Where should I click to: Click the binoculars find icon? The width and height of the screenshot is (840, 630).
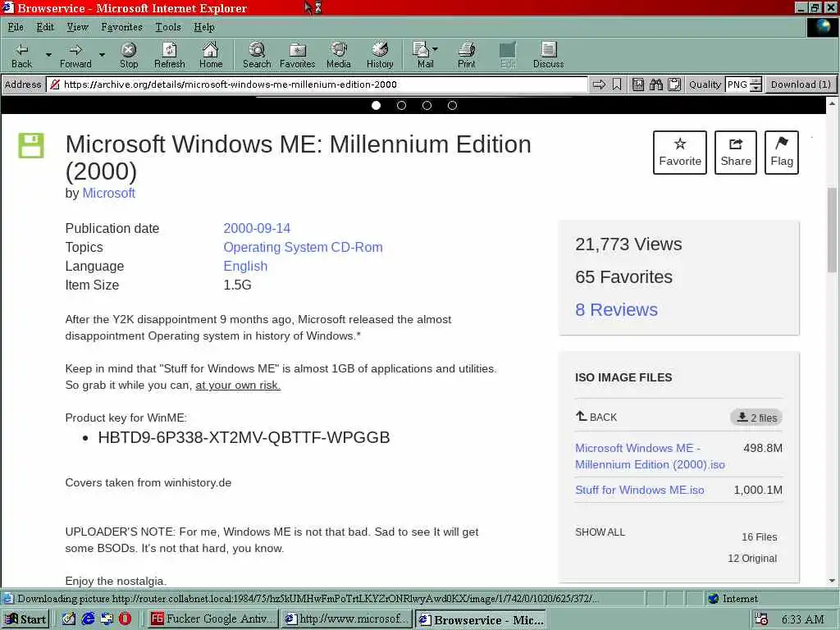pos(656,84)
